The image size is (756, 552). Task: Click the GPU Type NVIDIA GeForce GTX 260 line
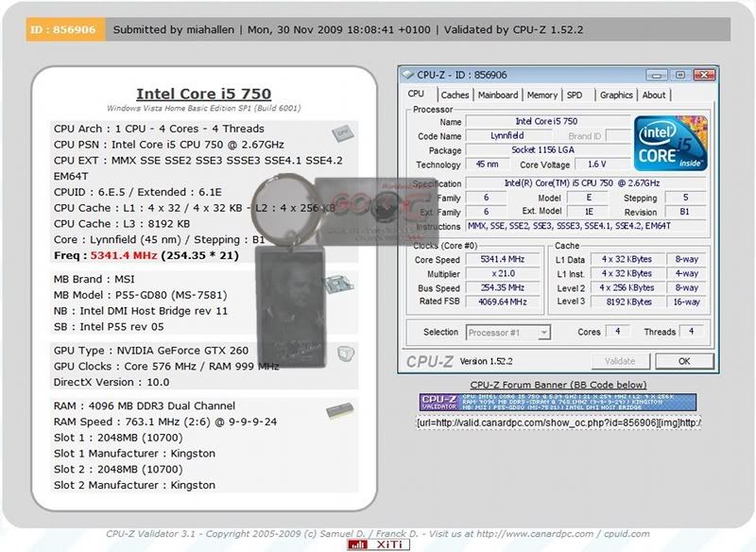point(151,351)
